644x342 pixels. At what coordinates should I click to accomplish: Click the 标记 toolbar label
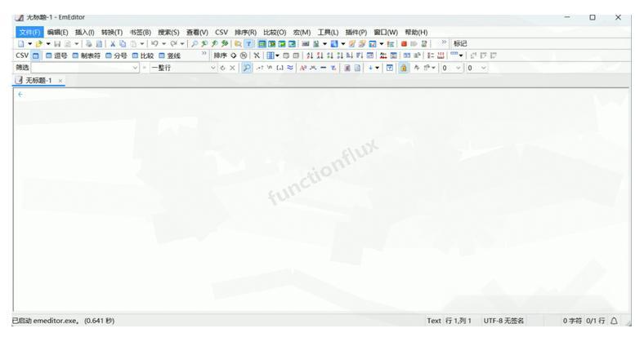(460, 43)
